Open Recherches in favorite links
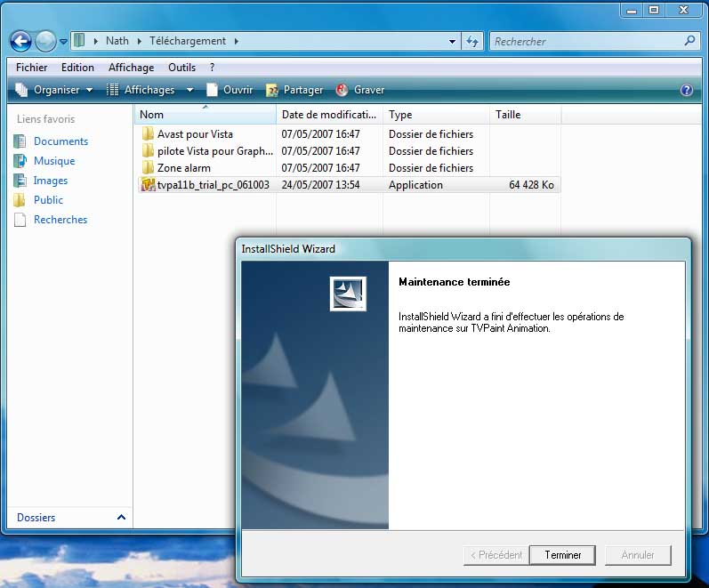The height and width of the screenshot is (588, 709). tap(60, 220)
